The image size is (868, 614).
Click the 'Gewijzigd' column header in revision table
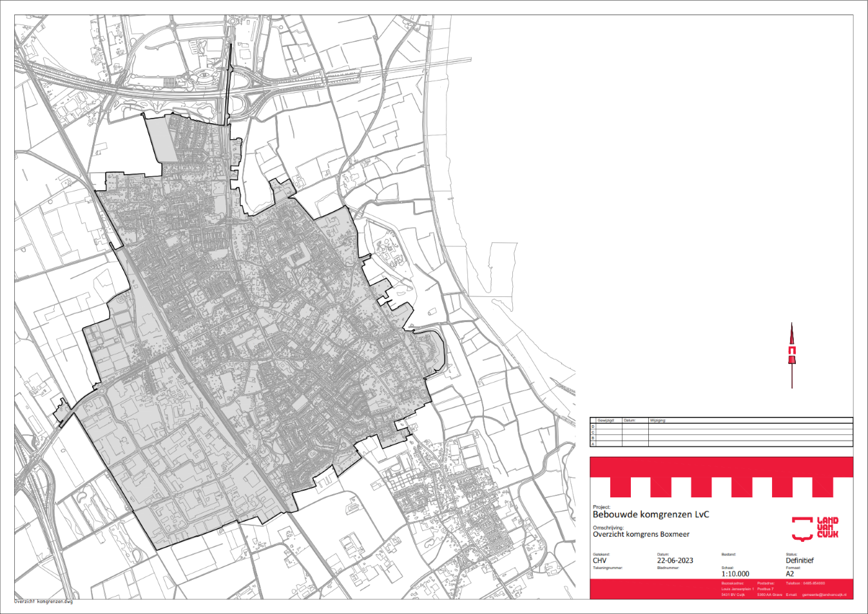(606, 420)
